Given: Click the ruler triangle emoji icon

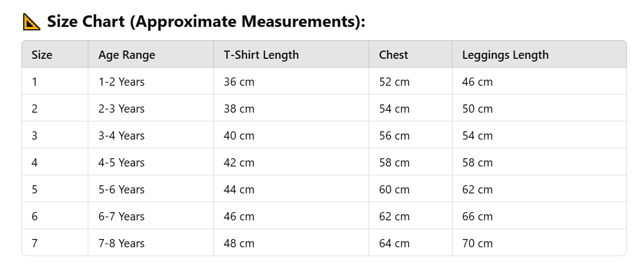Looking at the screenshot, I should tap(32, 22).
